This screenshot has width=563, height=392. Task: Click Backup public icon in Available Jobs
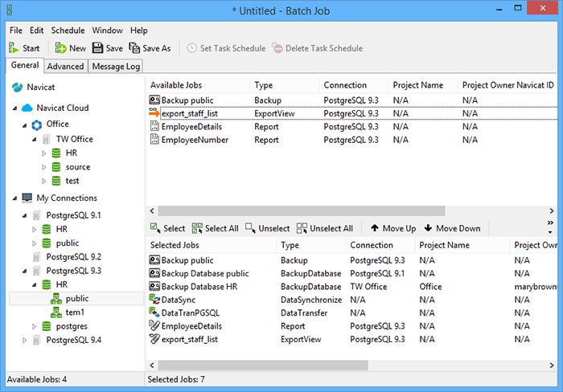click(x=154, y=100)
